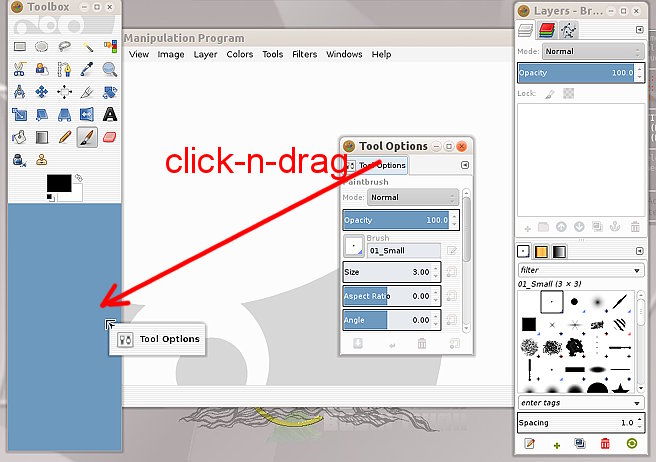The height and width of the screenshot is (462, 656).
Task: Click the white background color swatch
Action: 75,195
